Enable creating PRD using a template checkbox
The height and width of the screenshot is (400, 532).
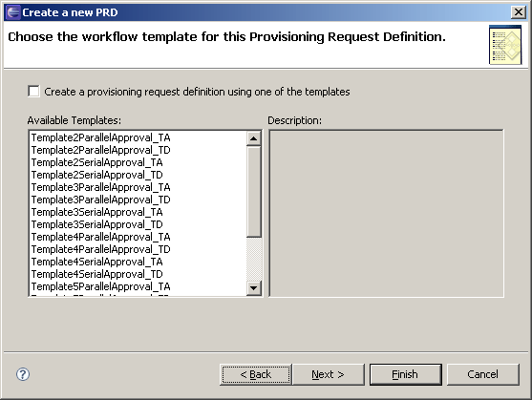tap(34, 92)
